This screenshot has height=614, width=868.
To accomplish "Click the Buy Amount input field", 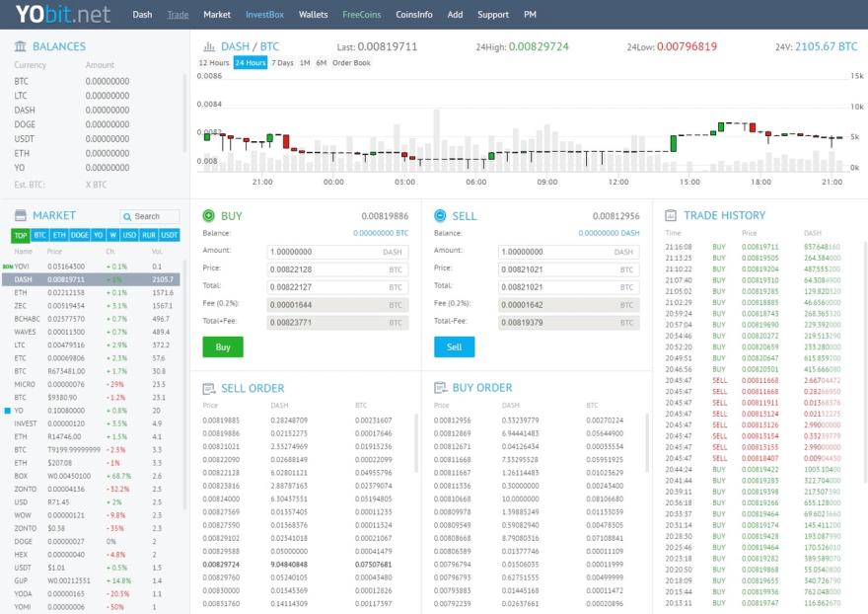I will tap(337, 252).
